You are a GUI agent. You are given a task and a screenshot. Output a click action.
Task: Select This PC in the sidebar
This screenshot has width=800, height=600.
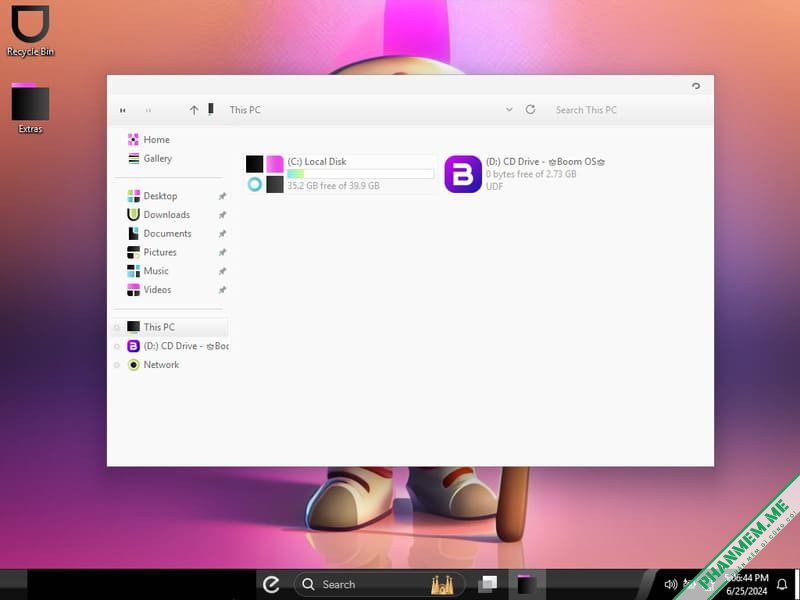pyautogui.click(x=170, y=327)
